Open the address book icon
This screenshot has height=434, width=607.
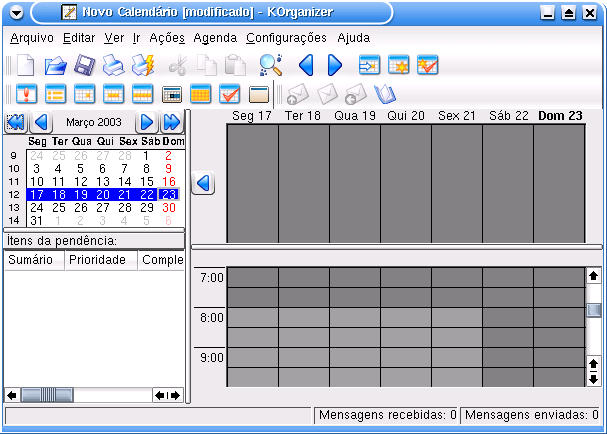(x=385, y=94)
